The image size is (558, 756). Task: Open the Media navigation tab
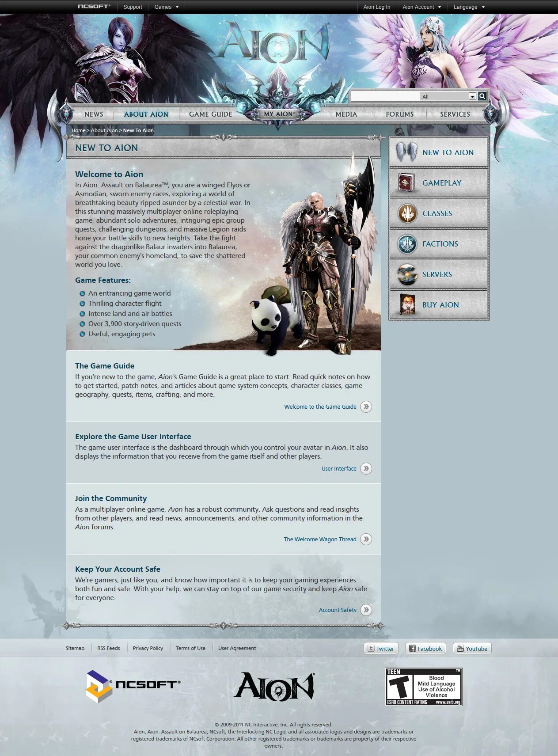346,114
